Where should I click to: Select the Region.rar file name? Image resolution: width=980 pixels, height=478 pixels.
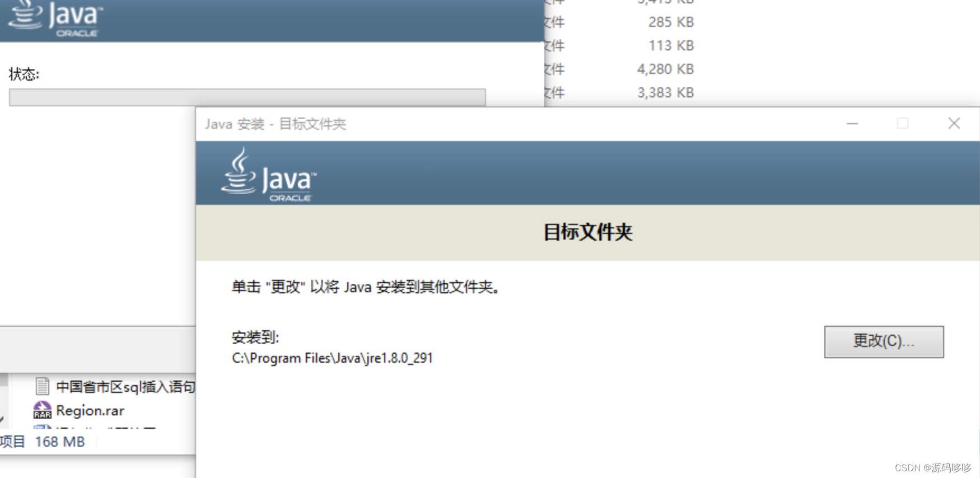pos(90,410)
